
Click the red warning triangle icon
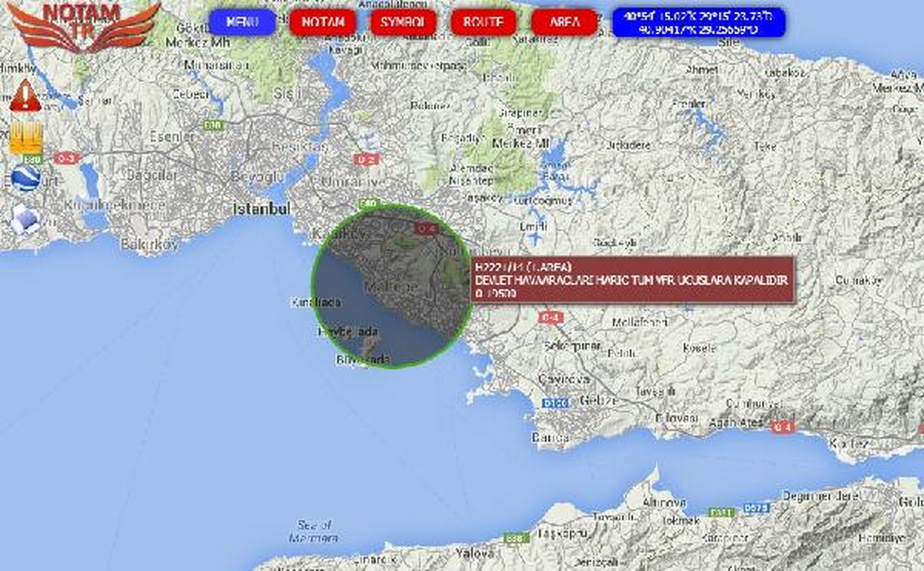pos(25,96)
